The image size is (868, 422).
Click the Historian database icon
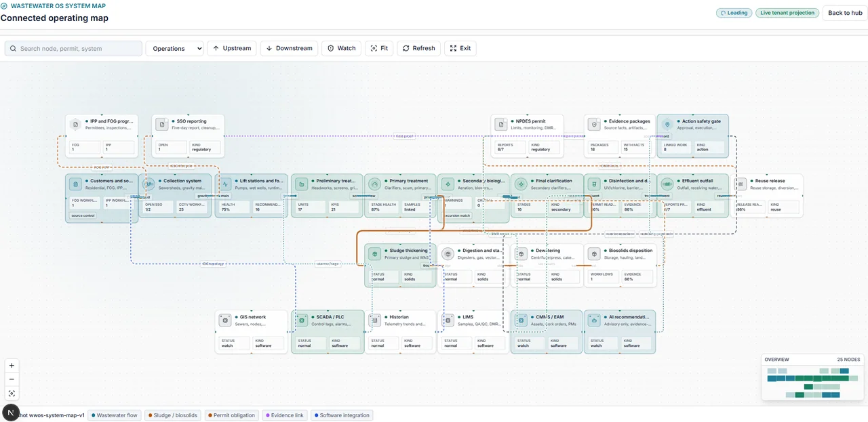(374, 320)
